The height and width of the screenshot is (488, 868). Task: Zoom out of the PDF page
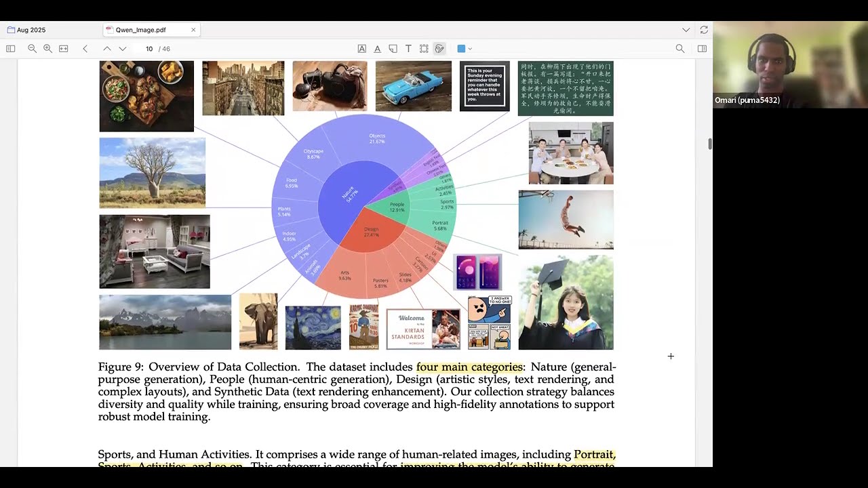[x=32, y=49]
